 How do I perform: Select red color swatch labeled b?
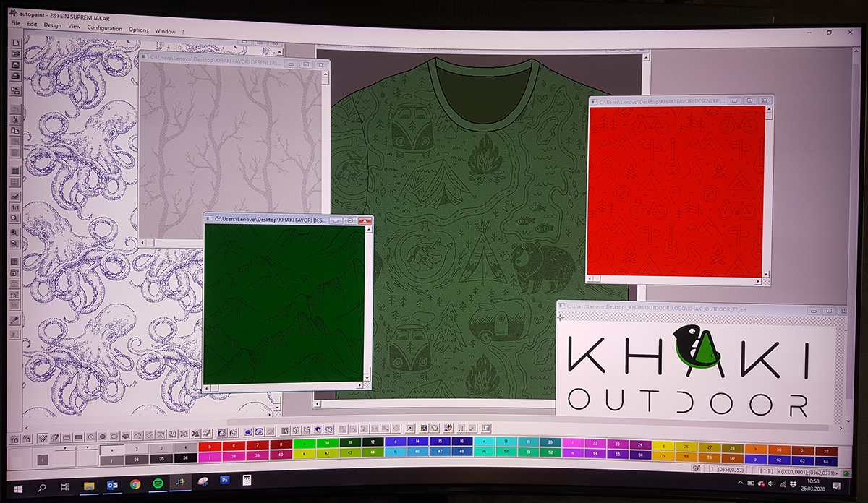point(210,446)
